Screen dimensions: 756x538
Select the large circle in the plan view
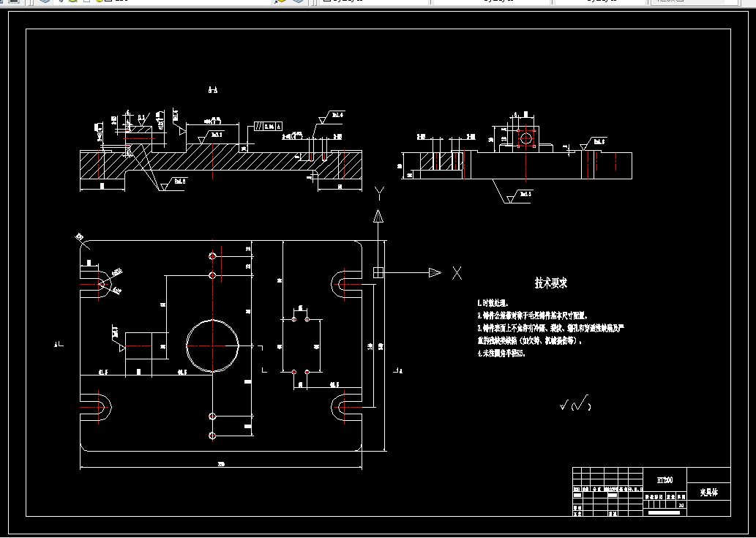pos(213,345)
